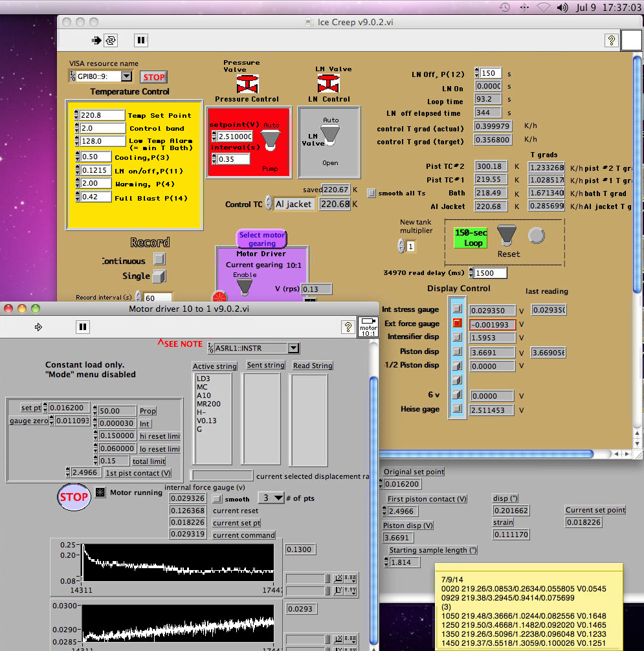Image resolution: width=644 pixels, height=651 pixels.
Task: Click the Run arrow in Ice Creep window
Action: coord(97,40)
